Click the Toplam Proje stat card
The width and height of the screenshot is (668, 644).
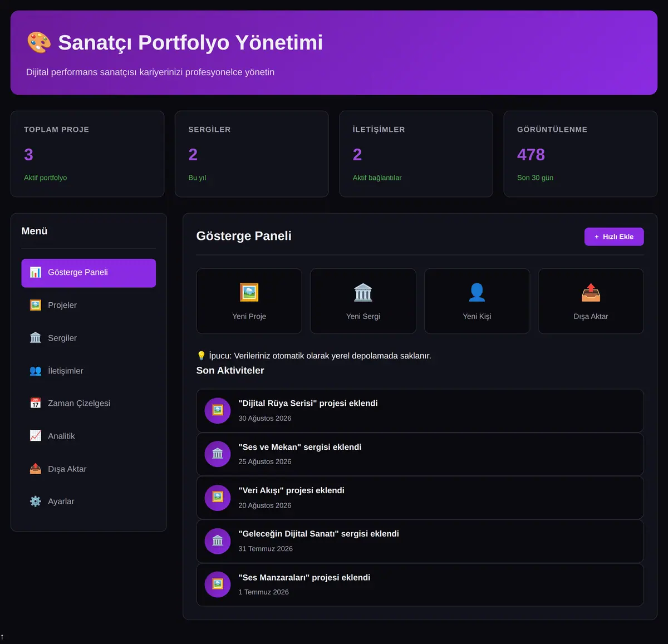click(x=87, y=154)
